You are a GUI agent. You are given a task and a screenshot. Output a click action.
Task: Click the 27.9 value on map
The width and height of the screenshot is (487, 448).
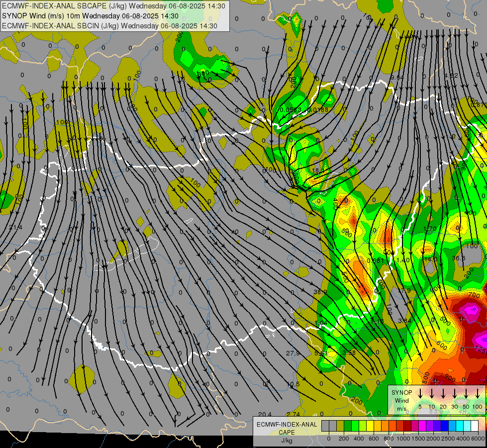(x=293, y=353)
